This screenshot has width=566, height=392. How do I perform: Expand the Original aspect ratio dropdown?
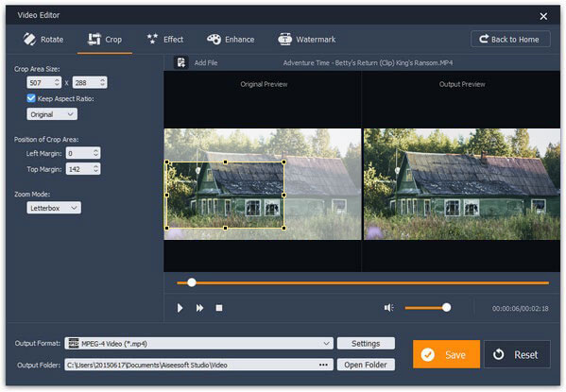tap(52, 114)
